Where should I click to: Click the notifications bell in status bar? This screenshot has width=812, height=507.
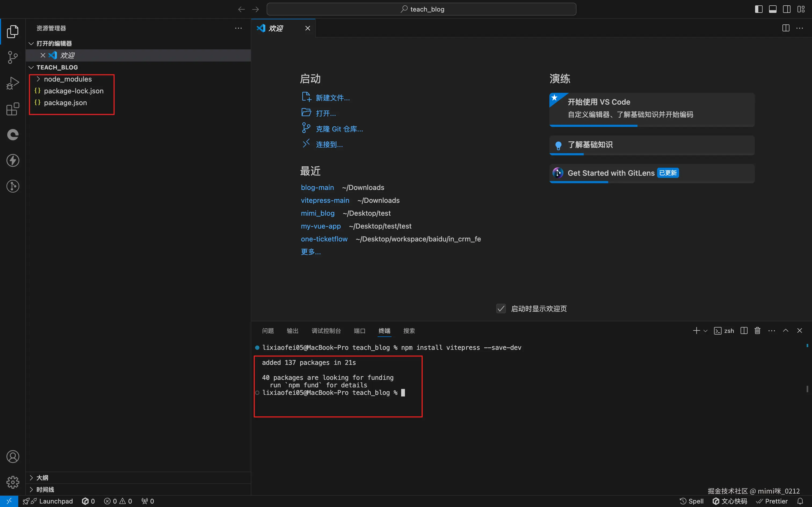(x=800, y=501)
